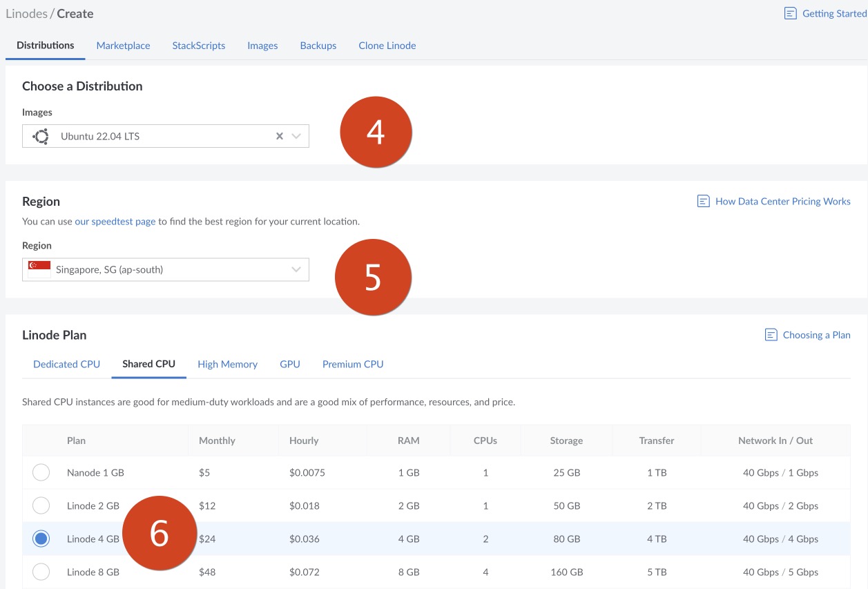Select the Nanode 1 GB plan radio button
Viewport: 868px width, 589px height.
(x=41, y=472)
